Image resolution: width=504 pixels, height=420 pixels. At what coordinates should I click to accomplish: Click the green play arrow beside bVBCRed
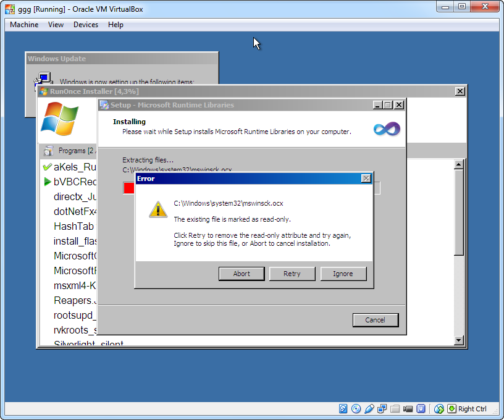pyautogui.click(x=47, y=182)
